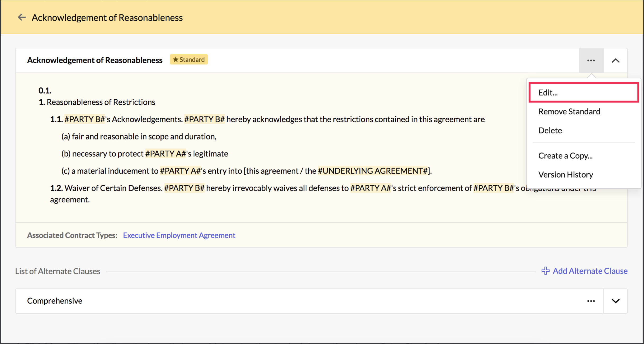Click the Standard star badge
644x344 pixels.
[x=189, y=60]
